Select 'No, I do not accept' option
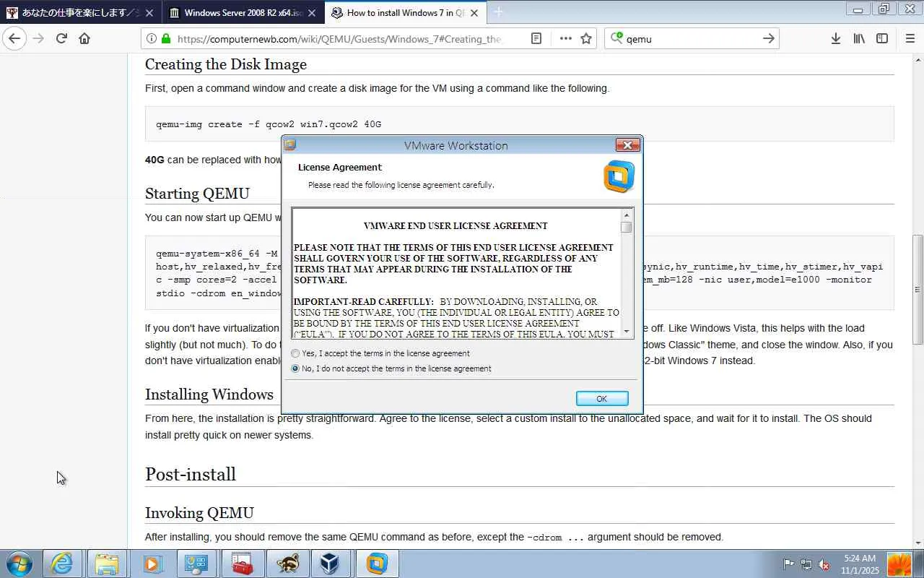Image resolution: width=924 pixels, height=578 pixels. tap(295, 368)
